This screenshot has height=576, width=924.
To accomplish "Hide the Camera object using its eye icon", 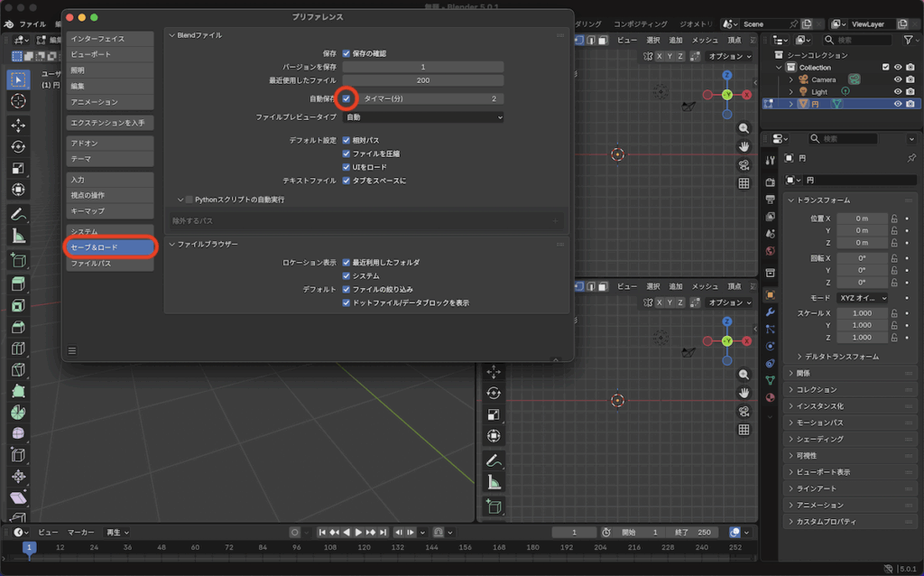I will [898, 79].
